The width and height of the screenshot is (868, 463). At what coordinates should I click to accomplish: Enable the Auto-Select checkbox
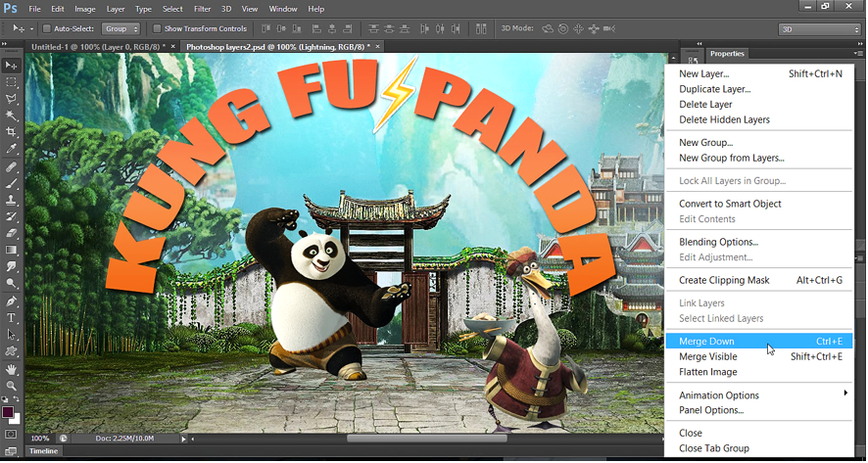click(47, 28)
